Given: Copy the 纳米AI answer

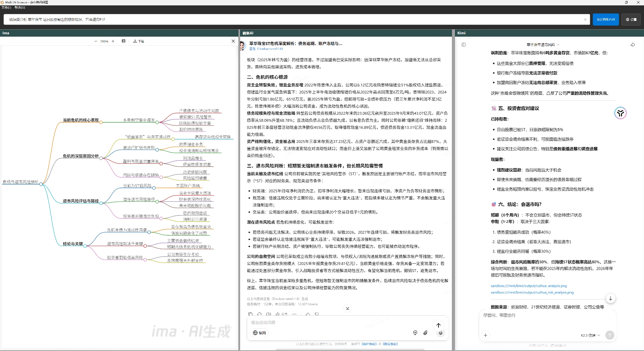Looking at the screenshot, I should click(250, 314).
